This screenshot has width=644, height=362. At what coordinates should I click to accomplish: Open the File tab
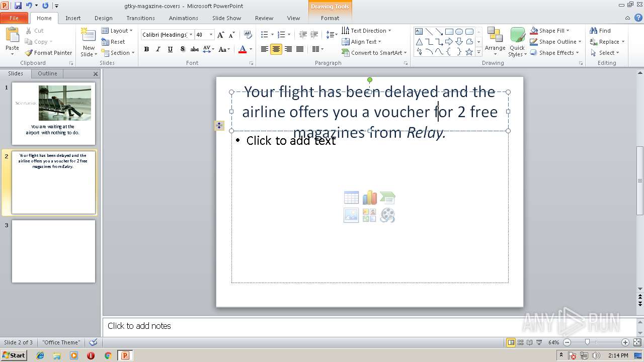click(14, 18)
